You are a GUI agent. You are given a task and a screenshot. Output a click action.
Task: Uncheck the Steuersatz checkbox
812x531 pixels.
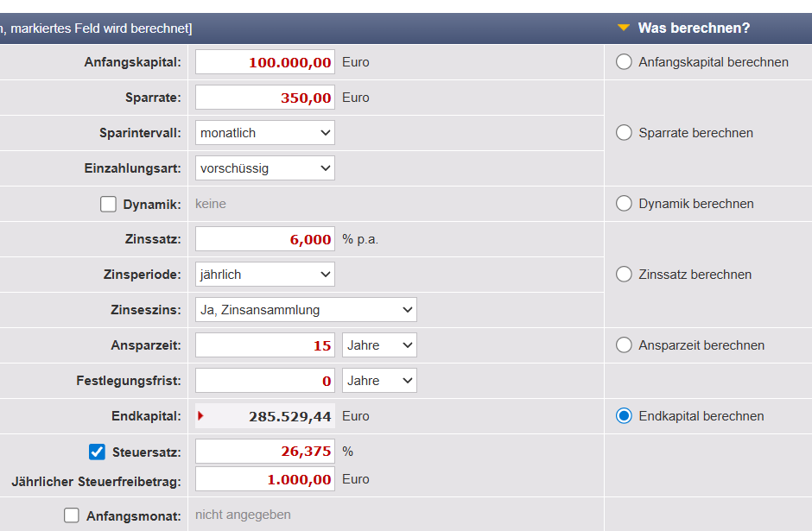[98, 452]
